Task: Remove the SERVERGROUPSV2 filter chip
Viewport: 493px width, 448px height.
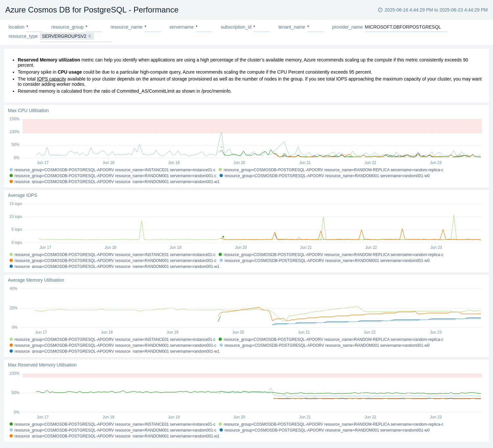Action: tap(90, 36)
